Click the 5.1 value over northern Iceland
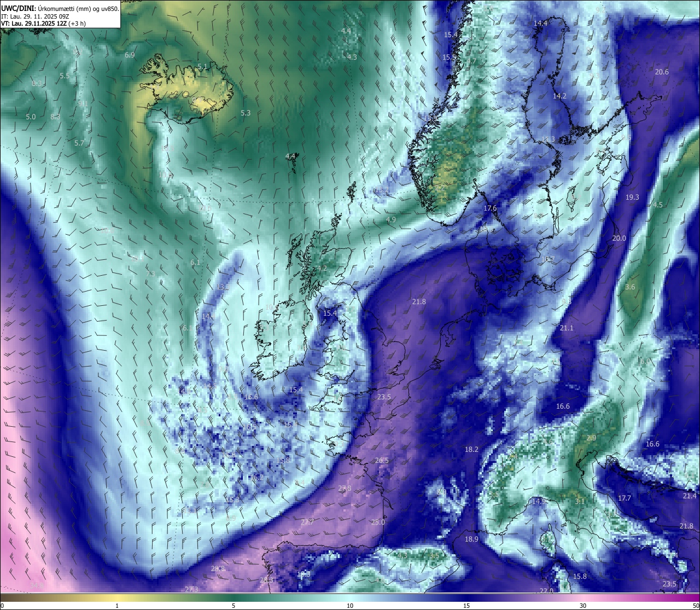This screenshot has height=610, width=700. tap(203, 67)
